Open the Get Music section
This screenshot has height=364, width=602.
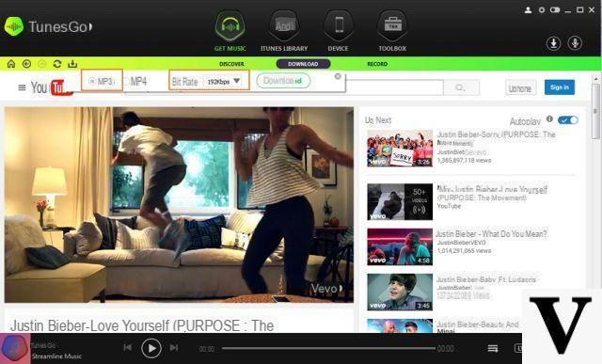pos(230,31)
